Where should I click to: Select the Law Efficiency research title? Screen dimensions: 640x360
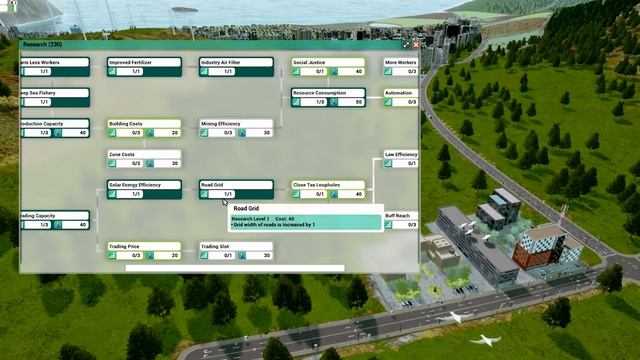click(401, 155)
